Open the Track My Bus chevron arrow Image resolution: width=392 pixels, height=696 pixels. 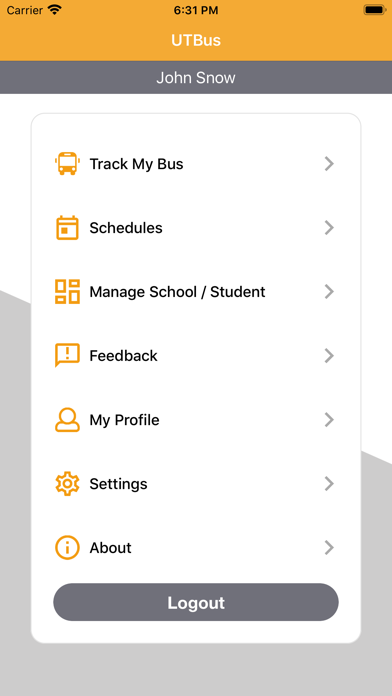pos(329,164)
